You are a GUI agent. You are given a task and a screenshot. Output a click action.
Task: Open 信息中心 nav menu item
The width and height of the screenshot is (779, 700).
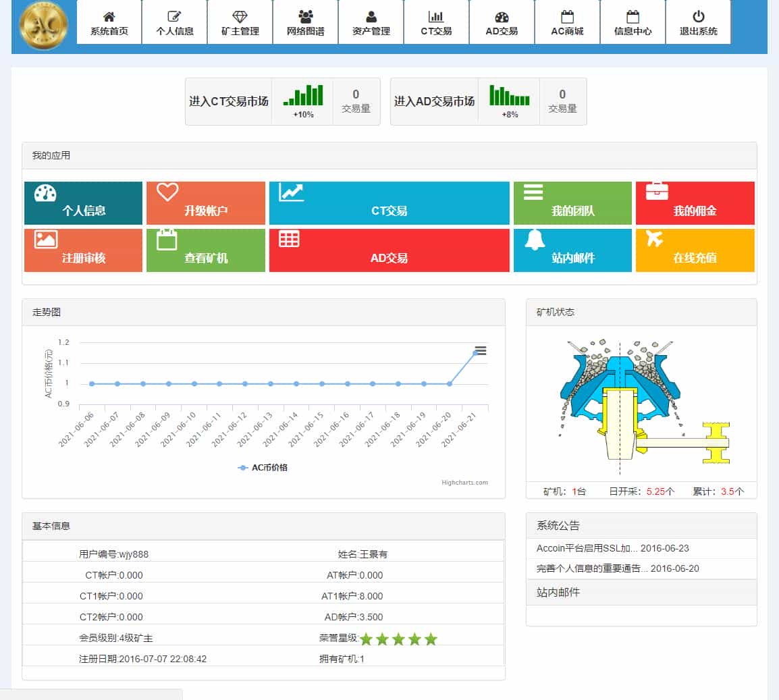click(x=633, y=22)
